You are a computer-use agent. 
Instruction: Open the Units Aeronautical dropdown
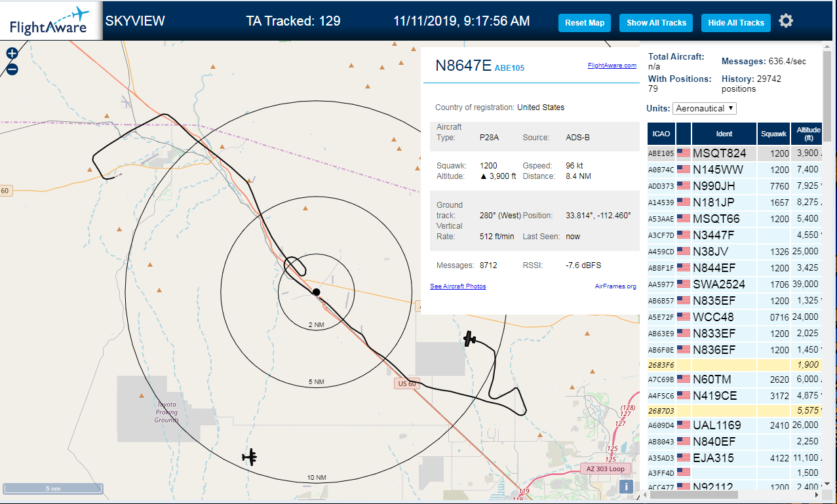click(705, 108)
